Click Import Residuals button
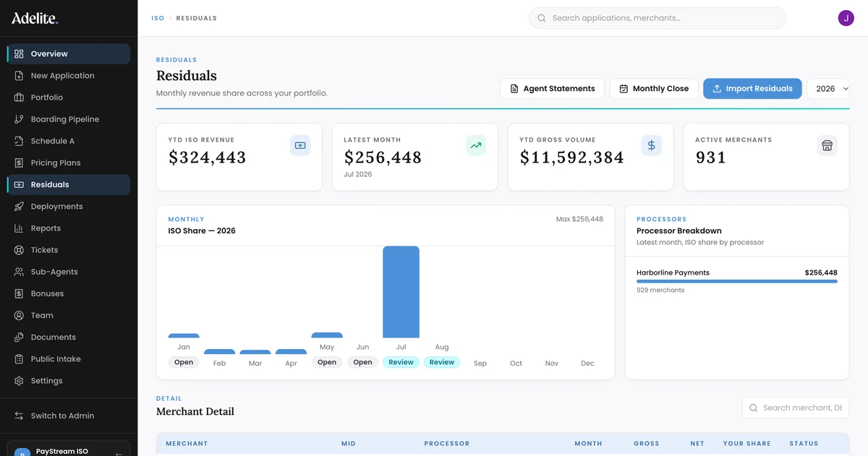 (752, 89)
